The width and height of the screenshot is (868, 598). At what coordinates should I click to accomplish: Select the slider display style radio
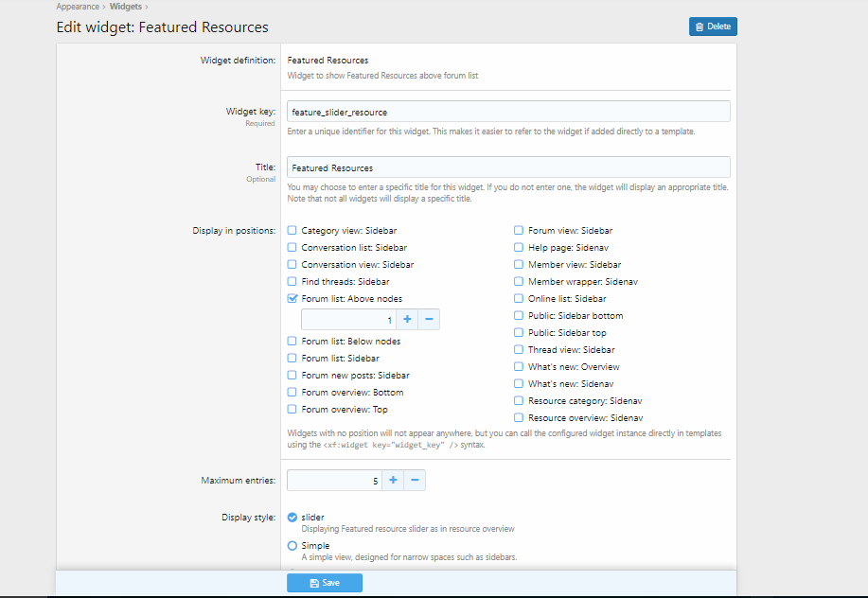[292, 518]
